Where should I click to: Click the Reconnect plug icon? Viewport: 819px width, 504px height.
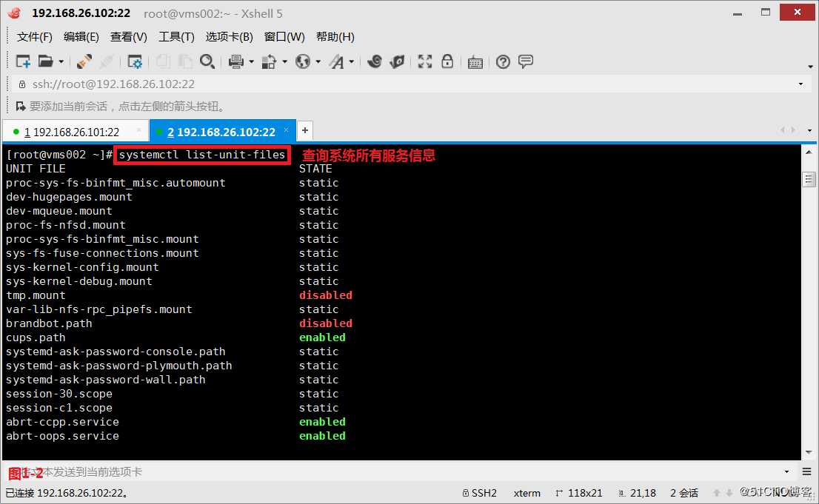coord(84,61)
